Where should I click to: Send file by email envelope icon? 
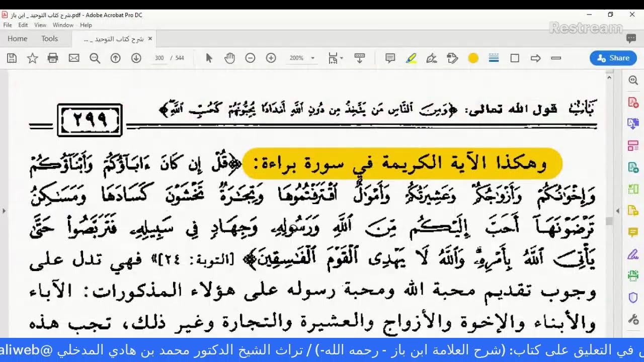74,58
